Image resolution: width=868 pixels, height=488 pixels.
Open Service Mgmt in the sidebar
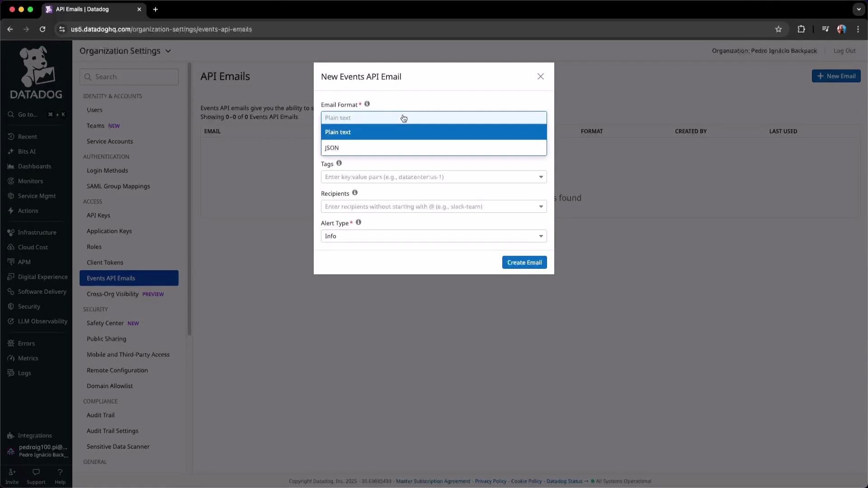pyautogui.click(x=37, y=196)
